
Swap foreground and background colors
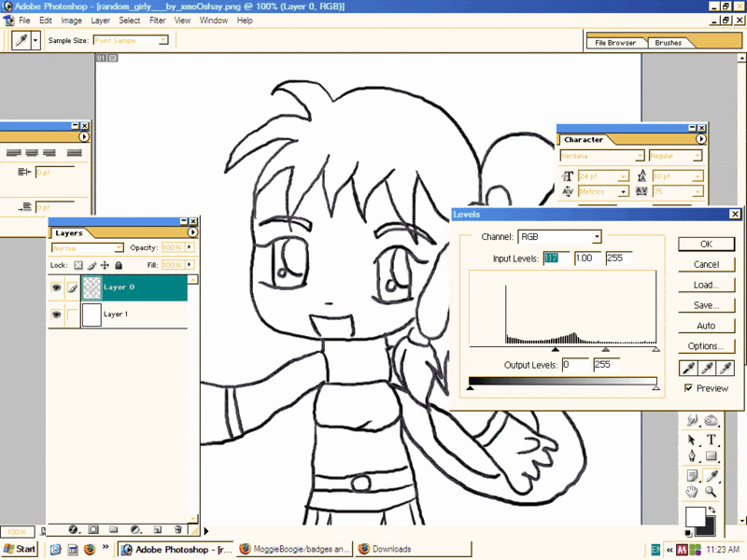click(712, 510)
